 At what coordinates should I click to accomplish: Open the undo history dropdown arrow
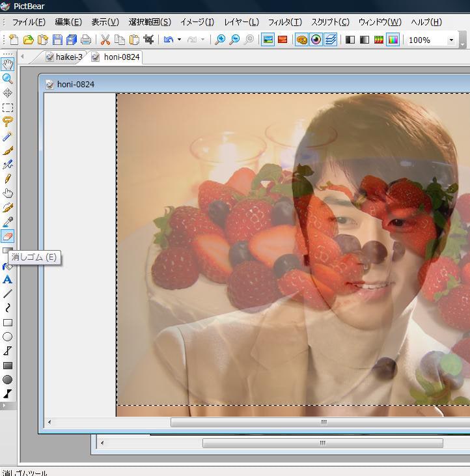(179, 40)
